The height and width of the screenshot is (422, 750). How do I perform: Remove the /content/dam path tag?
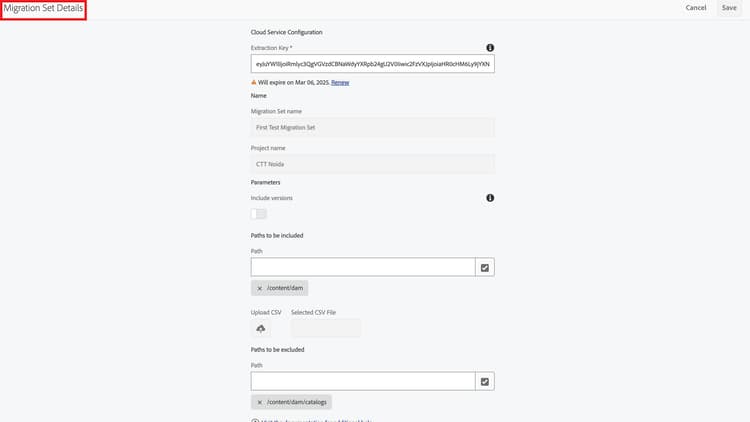click(x=260, y=288)
